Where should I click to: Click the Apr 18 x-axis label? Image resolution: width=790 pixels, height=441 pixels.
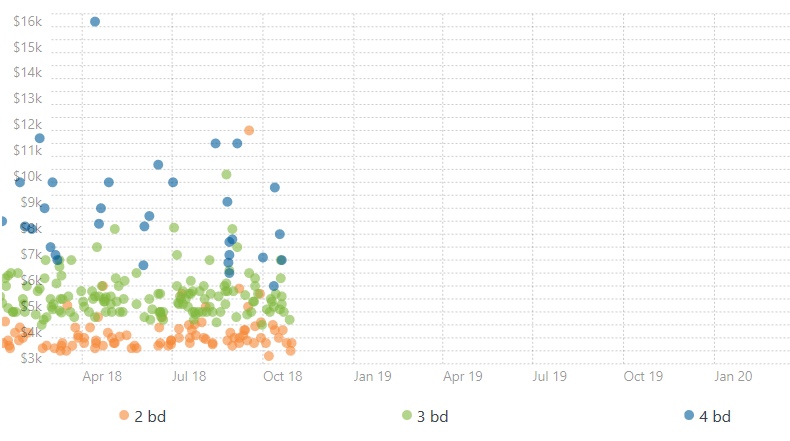(x=102, y=376)
